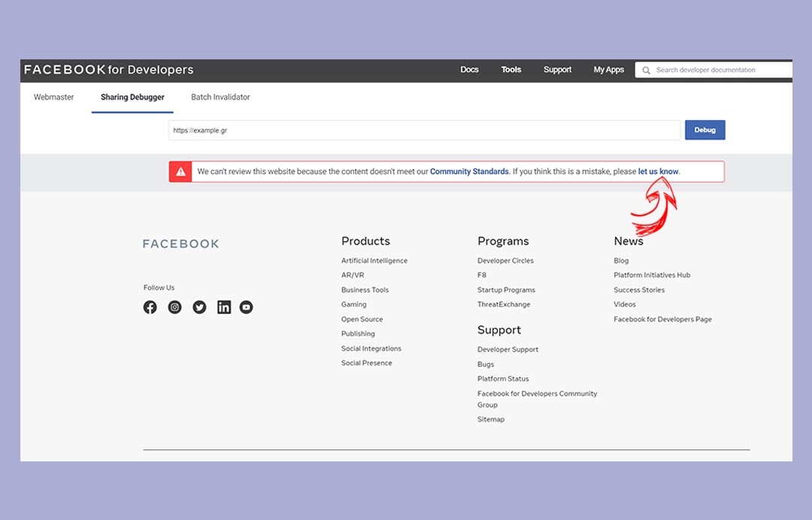Screen dimensions: 812x520
Task: Go to the Bugs link
Action: tap(485, 364)
